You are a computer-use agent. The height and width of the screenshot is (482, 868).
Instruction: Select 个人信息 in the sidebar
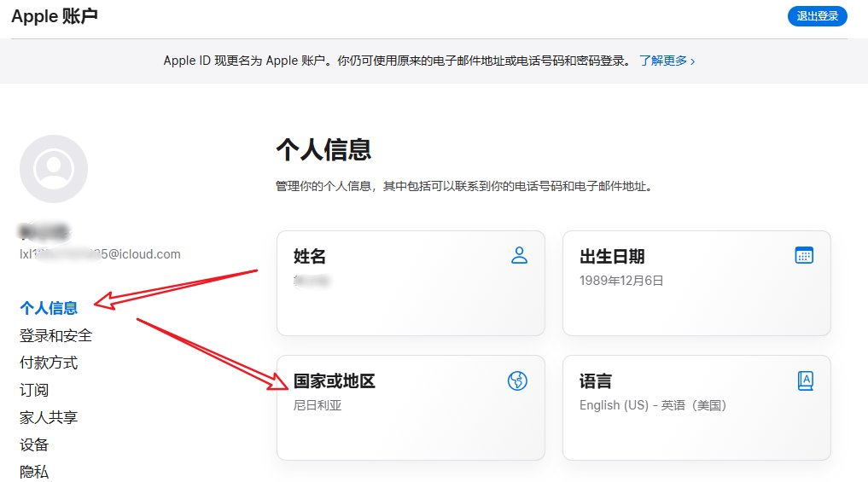click(49, 308)
